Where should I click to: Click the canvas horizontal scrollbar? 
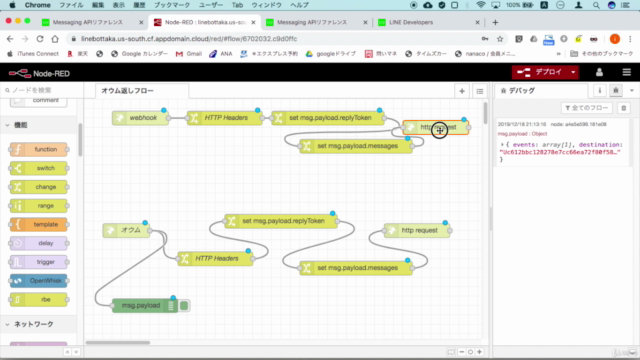coord(118,342)
